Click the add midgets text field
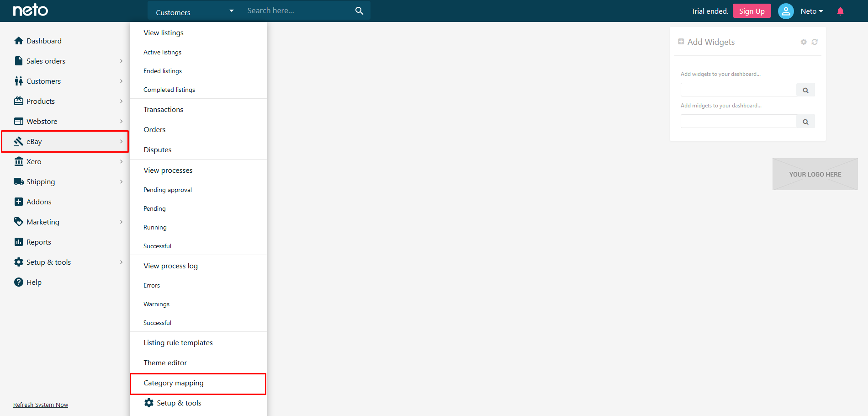This screenshot has width=868, height=416. coord(739,121)
